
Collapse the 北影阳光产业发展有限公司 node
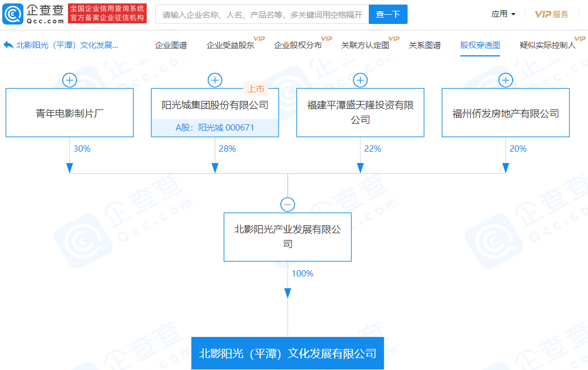coord(288,205)
